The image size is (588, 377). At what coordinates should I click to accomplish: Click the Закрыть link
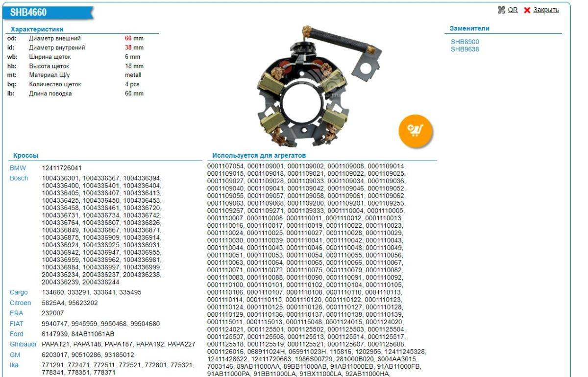(x=546, y=10)
